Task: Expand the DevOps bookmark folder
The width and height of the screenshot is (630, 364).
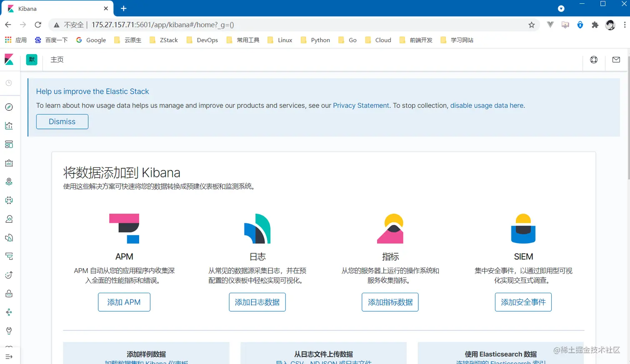Action: coord(202,40)
